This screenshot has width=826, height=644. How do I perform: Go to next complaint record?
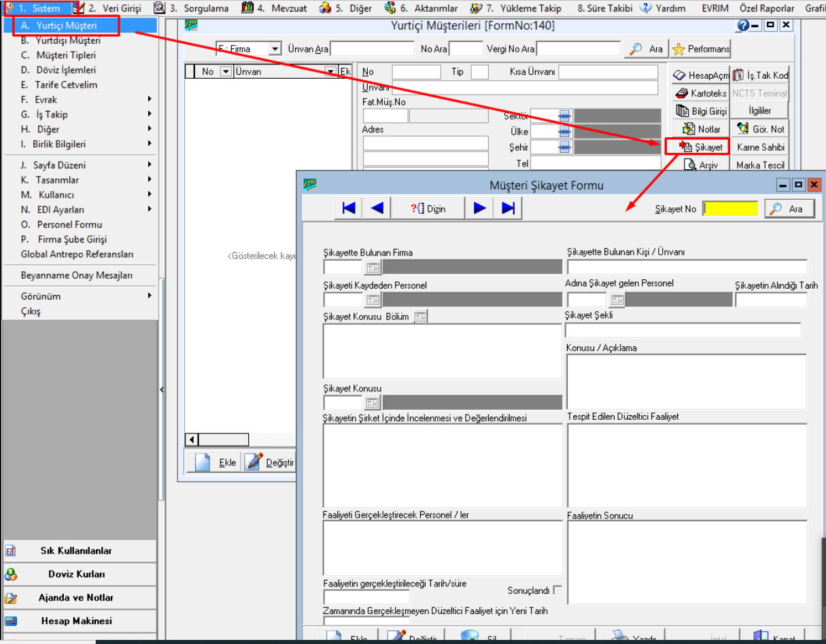pos(480,209)
